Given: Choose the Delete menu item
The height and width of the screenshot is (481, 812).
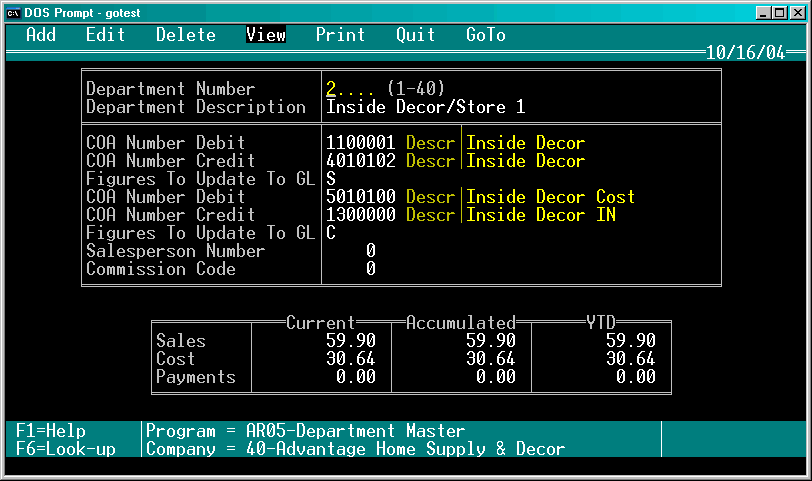Looking at the screenshot, I should 186,35.
